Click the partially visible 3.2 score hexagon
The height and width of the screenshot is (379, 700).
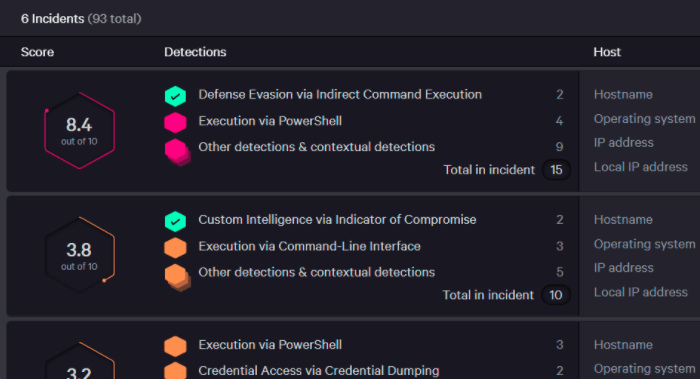click(79, 361)
